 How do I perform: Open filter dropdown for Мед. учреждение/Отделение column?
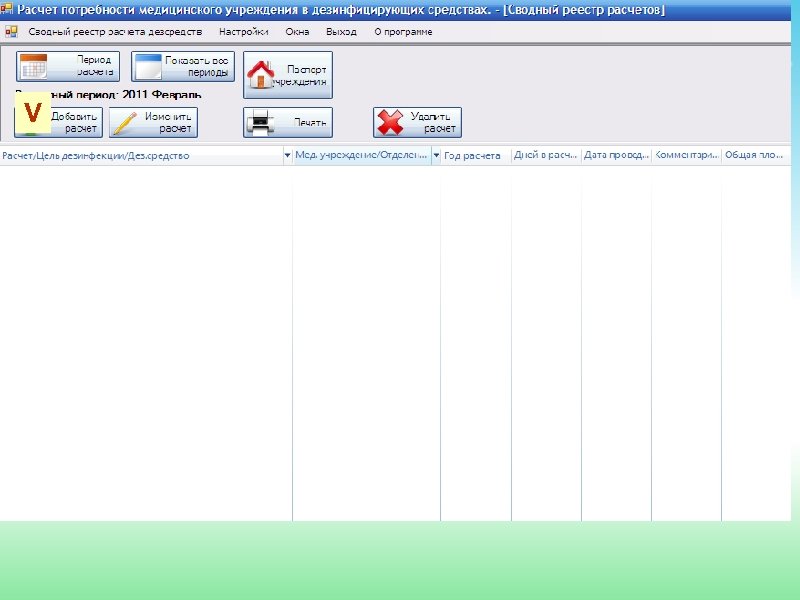point(436,155)
